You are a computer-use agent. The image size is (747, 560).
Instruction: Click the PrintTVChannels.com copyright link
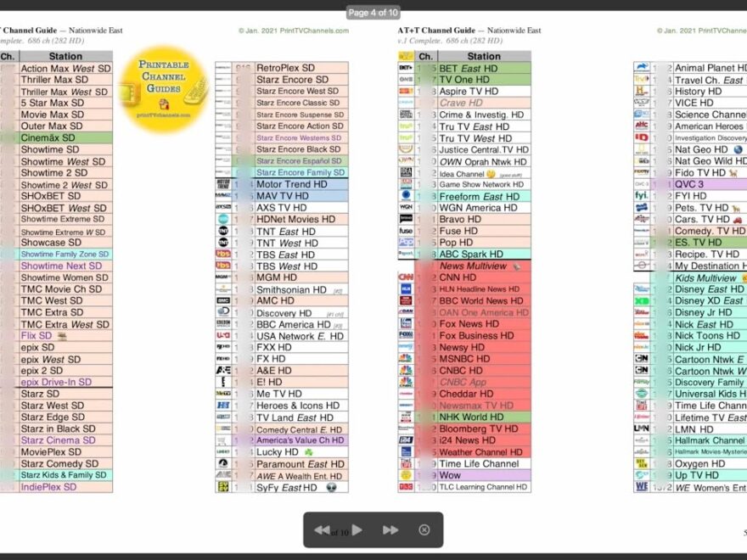point(294,31)
